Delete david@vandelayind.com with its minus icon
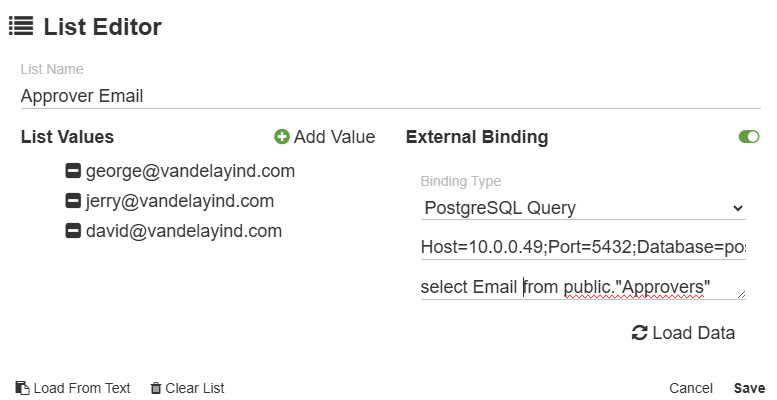The height and width of the screenshot is (400, 777). tap(73, 231)
